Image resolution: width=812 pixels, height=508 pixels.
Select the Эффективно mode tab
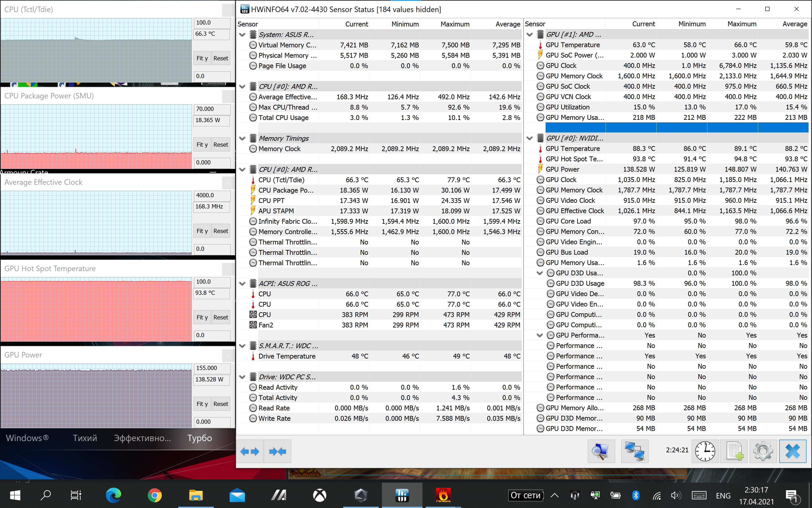pyautogui.click(x=142, y=438)
